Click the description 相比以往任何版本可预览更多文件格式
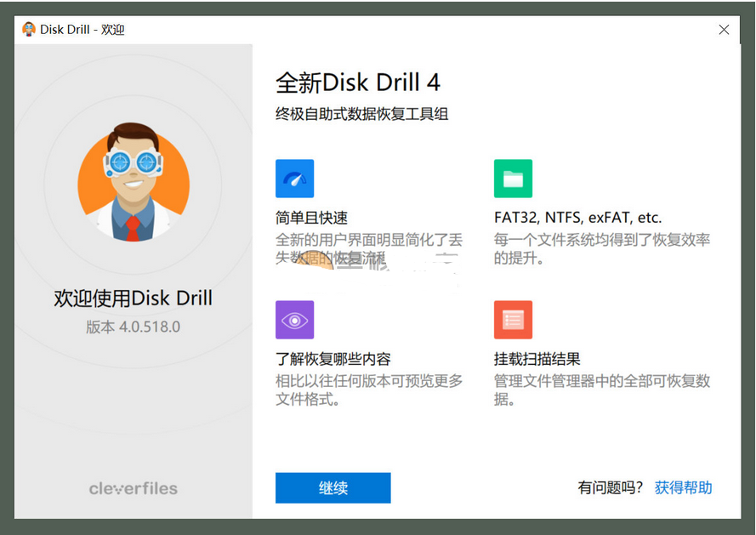This screenshot has width=756, height=535. (369, 390)
